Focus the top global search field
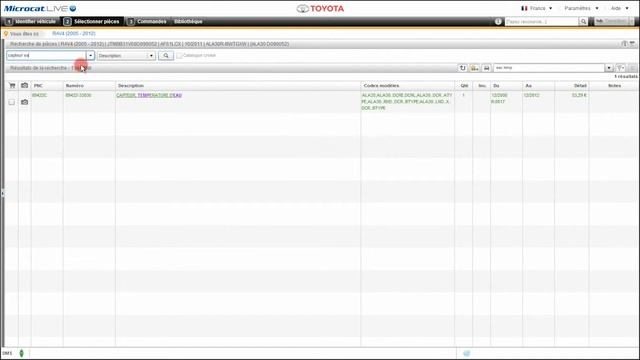Screen dimensions: 640x360 [x=542, y=22]
